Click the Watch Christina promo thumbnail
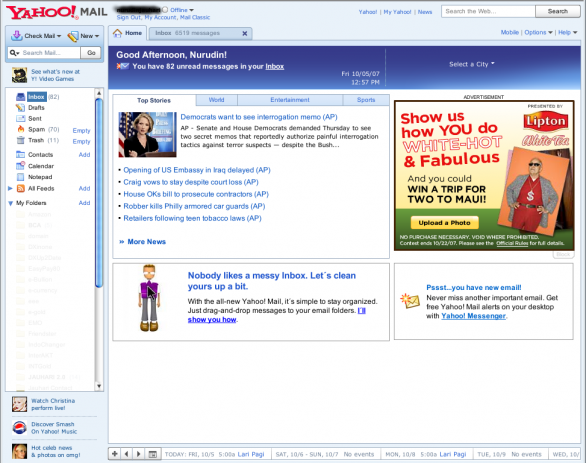586x463 pixels. click(19, 404)
